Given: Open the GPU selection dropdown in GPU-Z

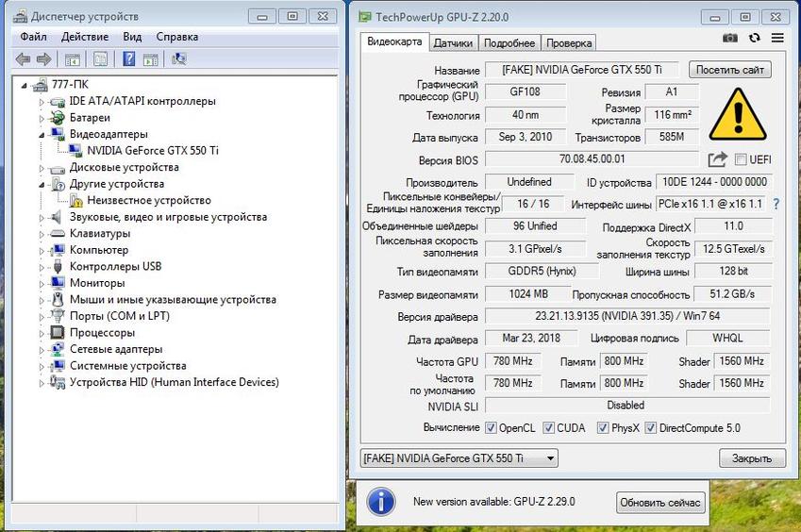Looking at the screenshot, I should point(459,458).
